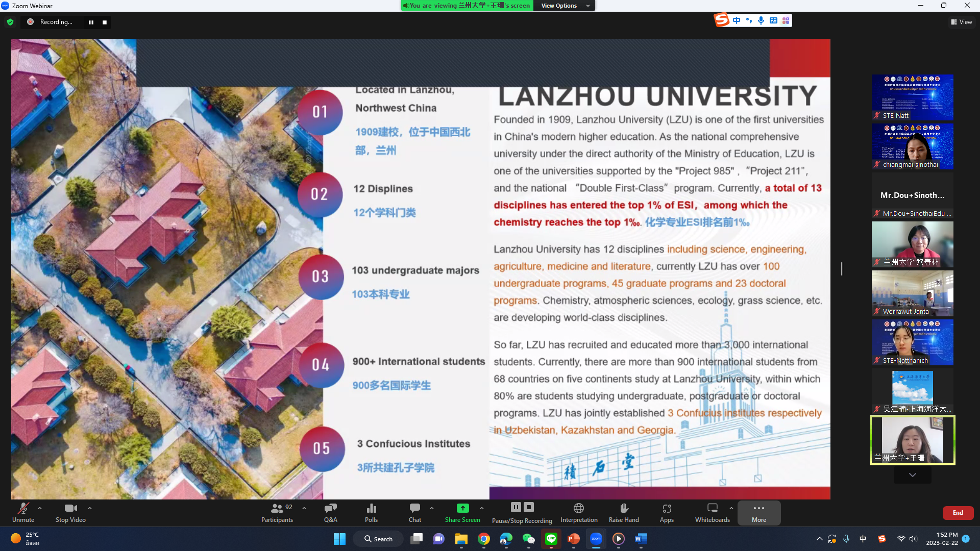Click the red End button
Image resolution: width=980 pixels, height=551 pixels.
tap(958, 513)
